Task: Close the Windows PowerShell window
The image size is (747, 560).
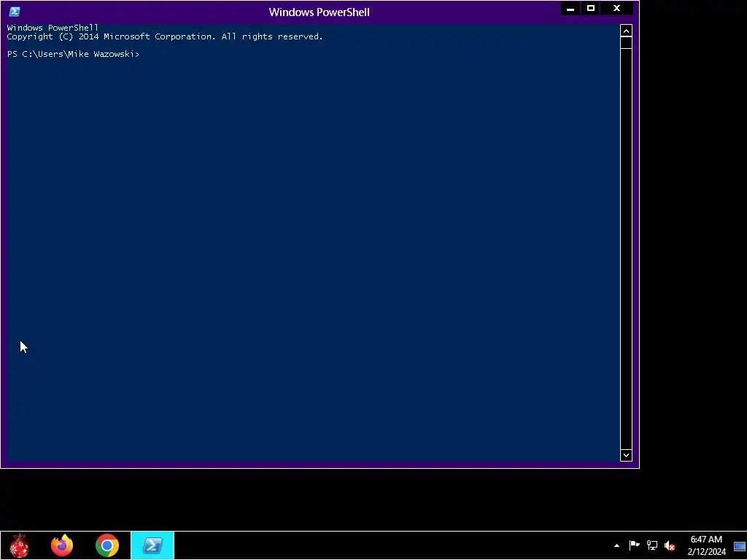Action: click(617, 9)
